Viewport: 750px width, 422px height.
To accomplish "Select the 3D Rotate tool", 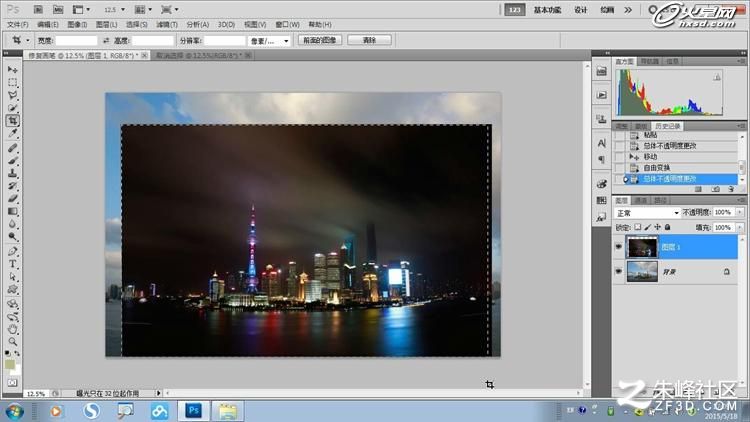I will pyautogui.click(x=12, y=304).
